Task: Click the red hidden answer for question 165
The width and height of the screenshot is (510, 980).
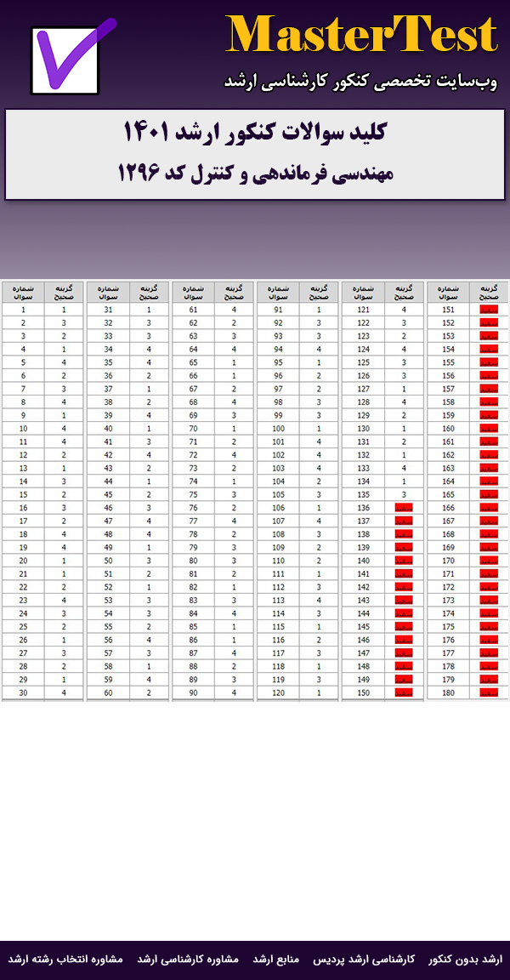Action: [488, 494]
